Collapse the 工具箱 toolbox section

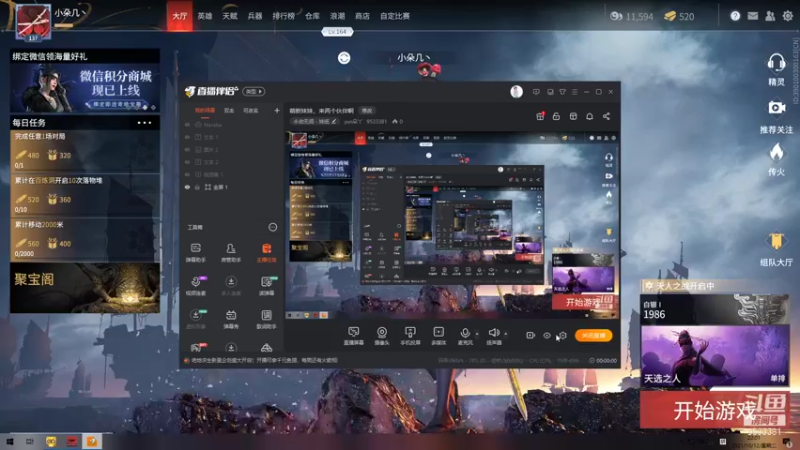click(273, 227)
